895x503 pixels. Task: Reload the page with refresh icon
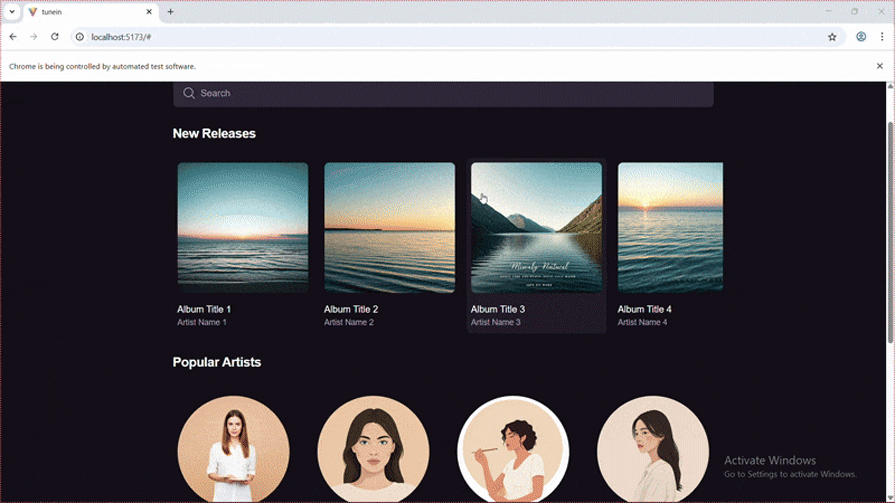pyautogui.click(x=54, y=37)
